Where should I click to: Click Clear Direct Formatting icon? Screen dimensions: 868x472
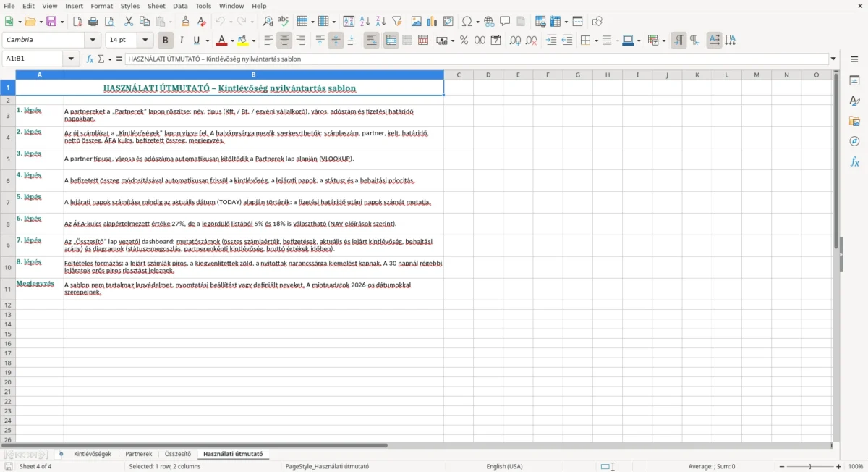(x=202, y=22)
